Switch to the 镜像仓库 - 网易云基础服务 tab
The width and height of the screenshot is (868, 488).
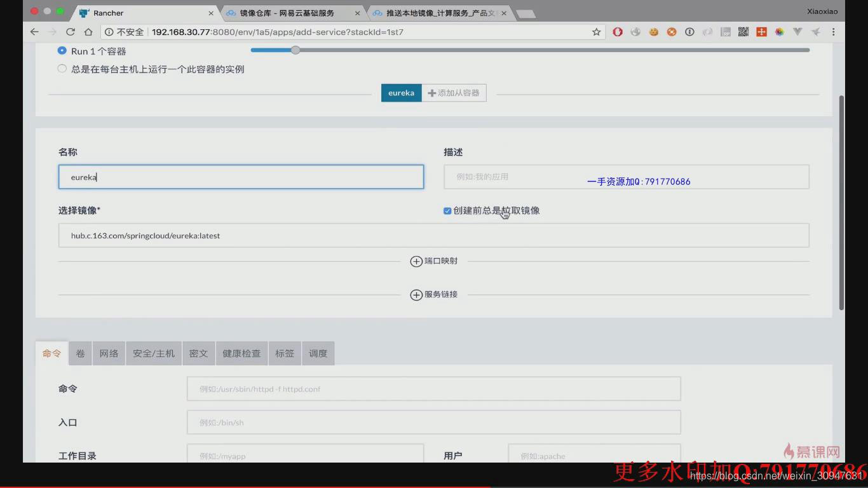click(292, 13)
